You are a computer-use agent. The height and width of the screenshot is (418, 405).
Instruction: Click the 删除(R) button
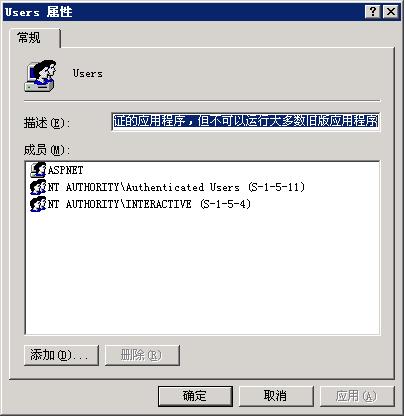(142, 355)
